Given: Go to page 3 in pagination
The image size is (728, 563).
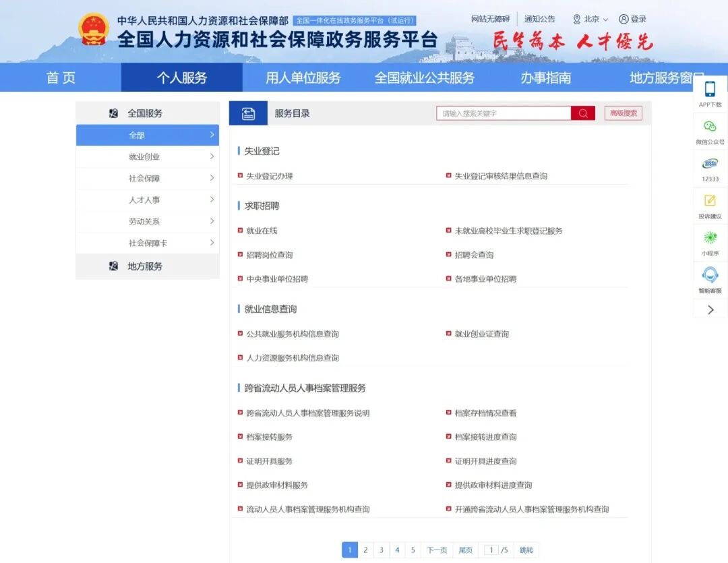Looking at the screenshot, I should pos(381,550).
